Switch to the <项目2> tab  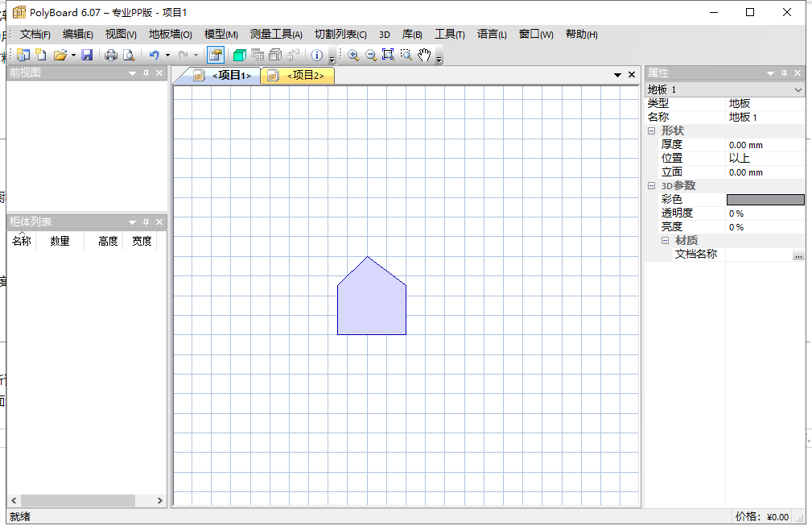point(299,76)
